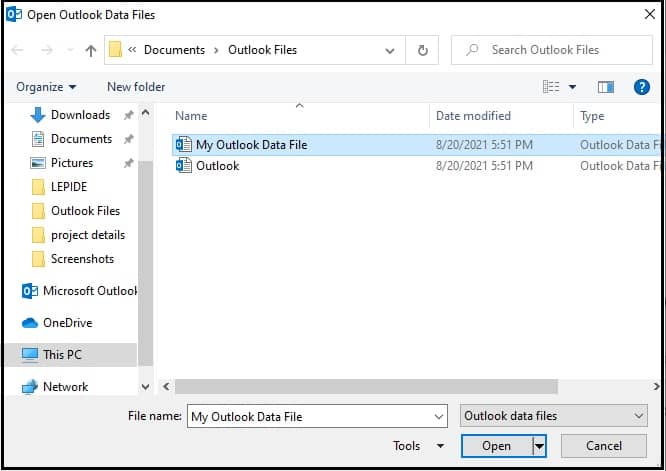Open the Outlook data files type dropdown
This screenshot has height=471, width=666.
point(553,416)
